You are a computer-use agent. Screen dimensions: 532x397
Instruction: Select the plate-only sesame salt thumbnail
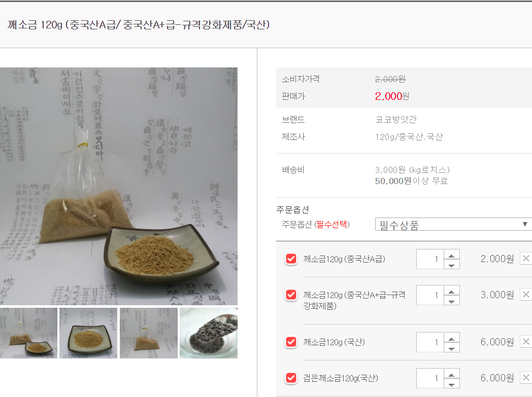pos(88,333)
